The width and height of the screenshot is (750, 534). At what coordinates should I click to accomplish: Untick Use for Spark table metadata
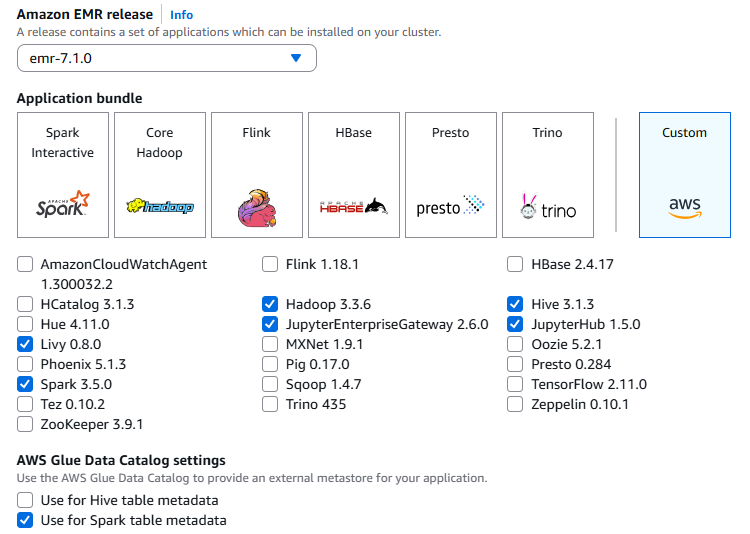(25, 520)
